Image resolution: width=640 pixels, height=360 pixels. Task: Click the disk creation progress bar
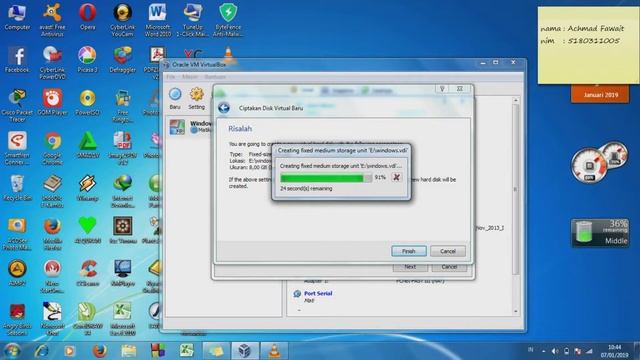(326, 178)
